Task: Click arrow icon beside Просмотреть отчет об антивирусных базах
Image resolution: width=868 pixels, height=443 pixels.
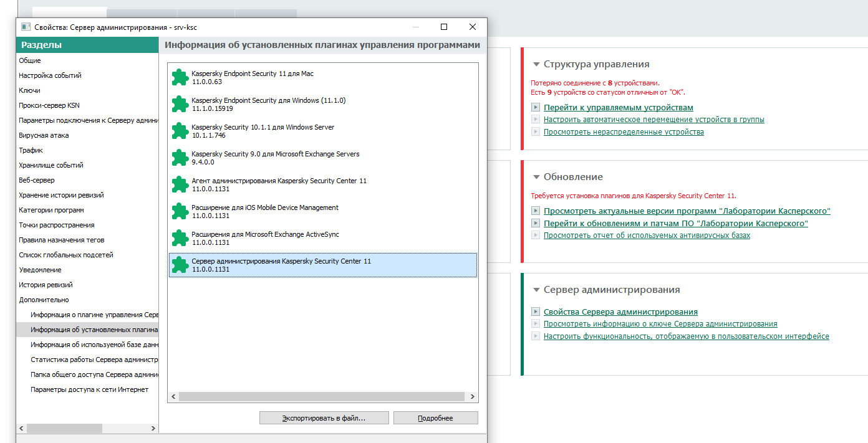Action: pyautogui.click(x=535, y=235)
